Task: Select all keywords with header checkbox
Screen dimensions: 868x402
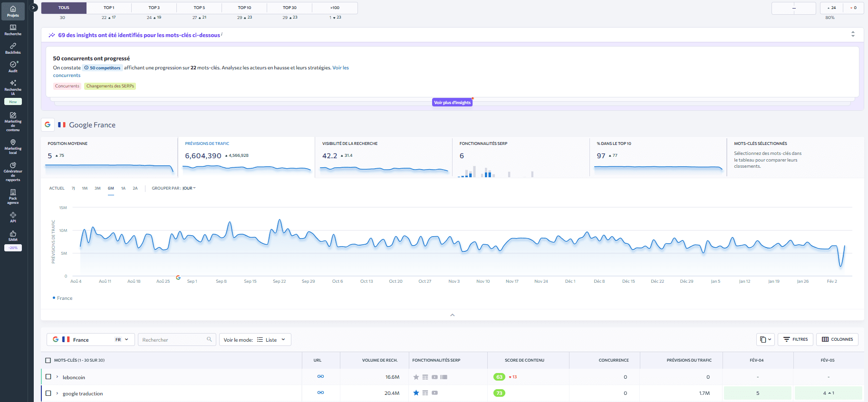Action: coord(48,360)
